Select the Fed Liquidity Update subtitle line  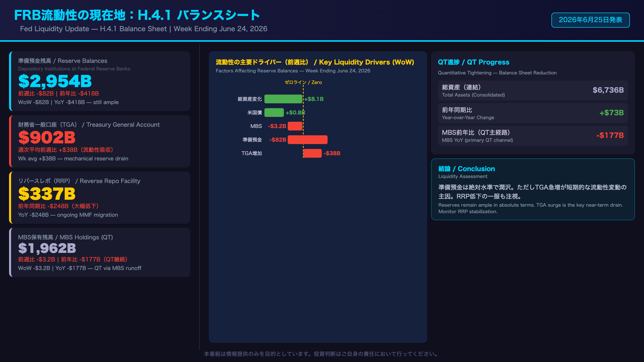[x=144, y=29]
